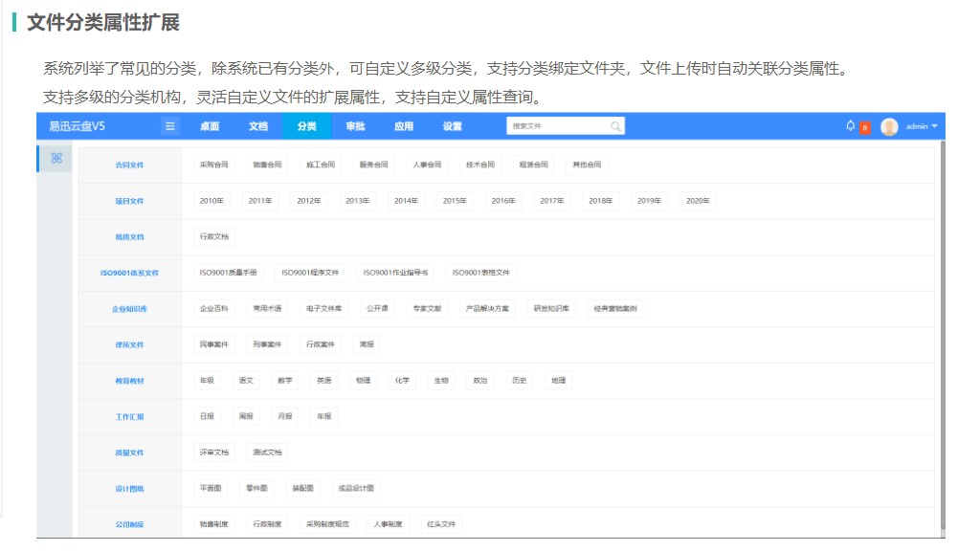Choose the 2010年 project tag

(x=212, y=201)
